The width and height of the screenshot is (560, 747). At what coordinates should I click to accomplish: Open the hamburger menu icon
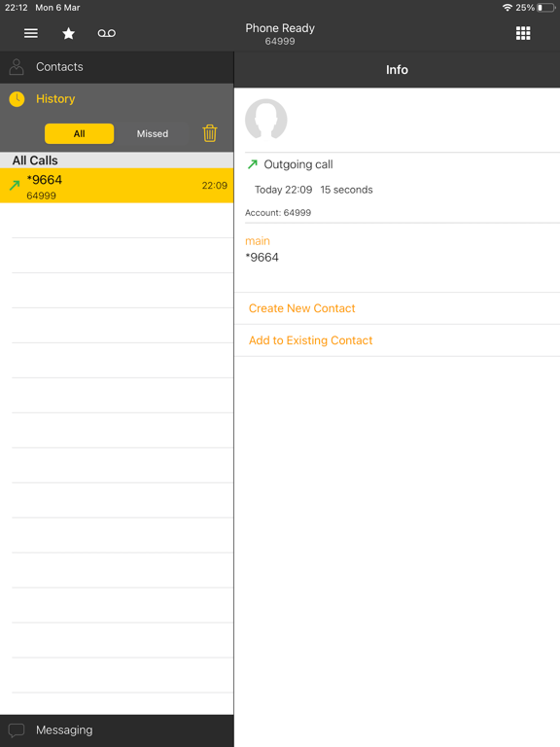coord(31,33)
